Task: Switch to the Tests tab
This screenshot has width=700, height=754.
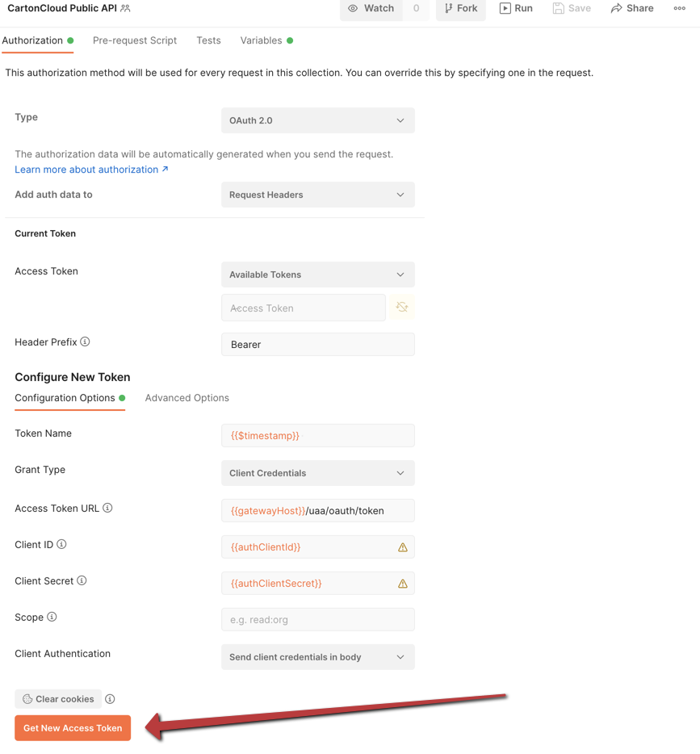Action: click(207, 40)
